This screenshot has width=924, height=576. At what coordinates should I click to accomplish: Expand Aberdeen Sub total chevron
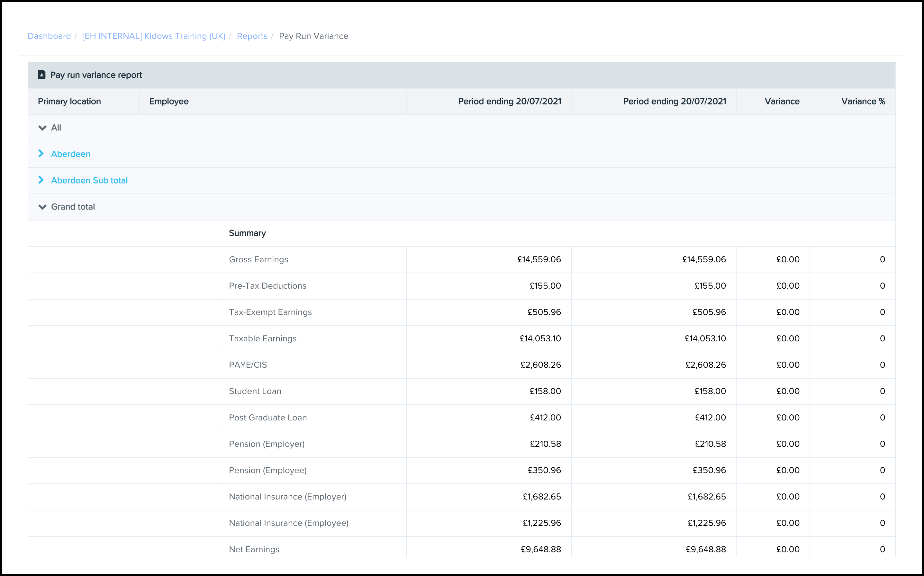point(41,180)
